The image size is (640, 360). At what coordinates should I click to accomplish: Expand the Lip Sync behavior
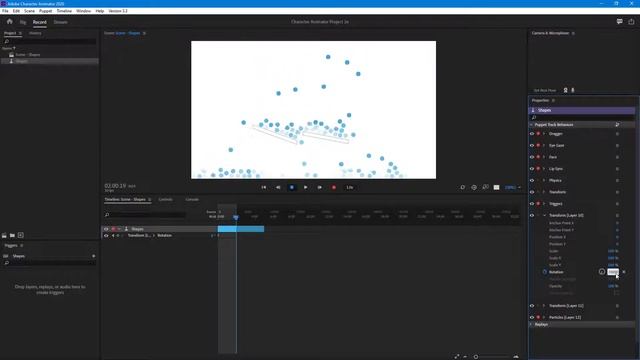[x=544, y=169]
